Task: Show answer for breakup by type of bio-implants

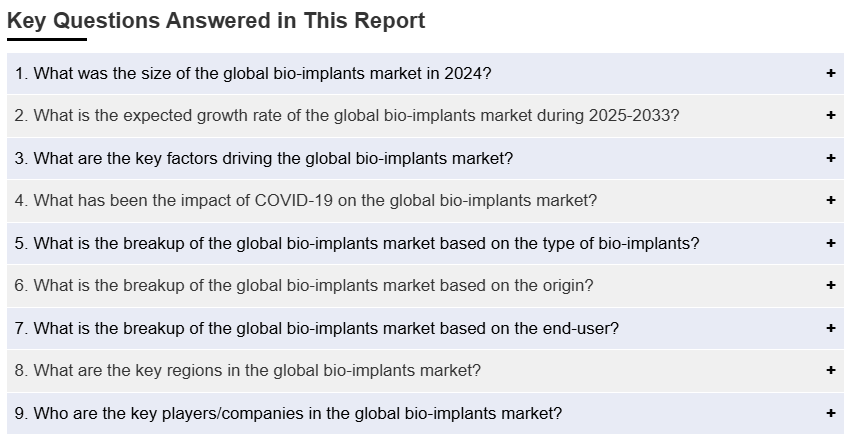Action: tap(356, 243)
